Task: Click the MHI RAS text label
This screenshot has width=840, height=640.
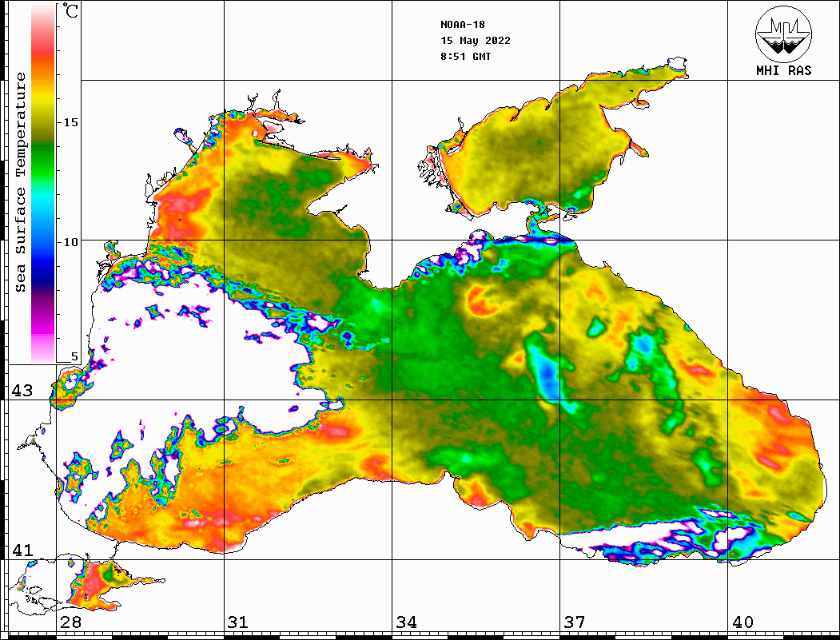Action: pyautogui.click(x=783, y=70)
